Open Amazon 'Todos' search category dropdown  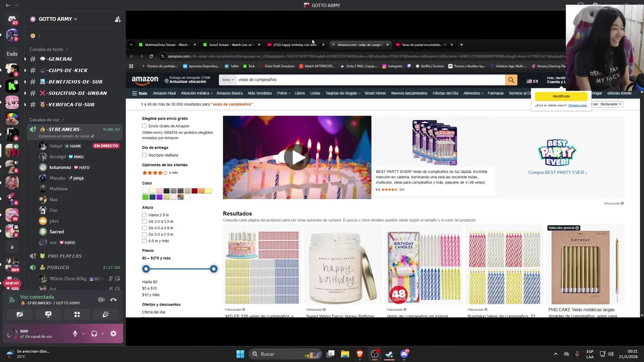[x=227, y=80]
